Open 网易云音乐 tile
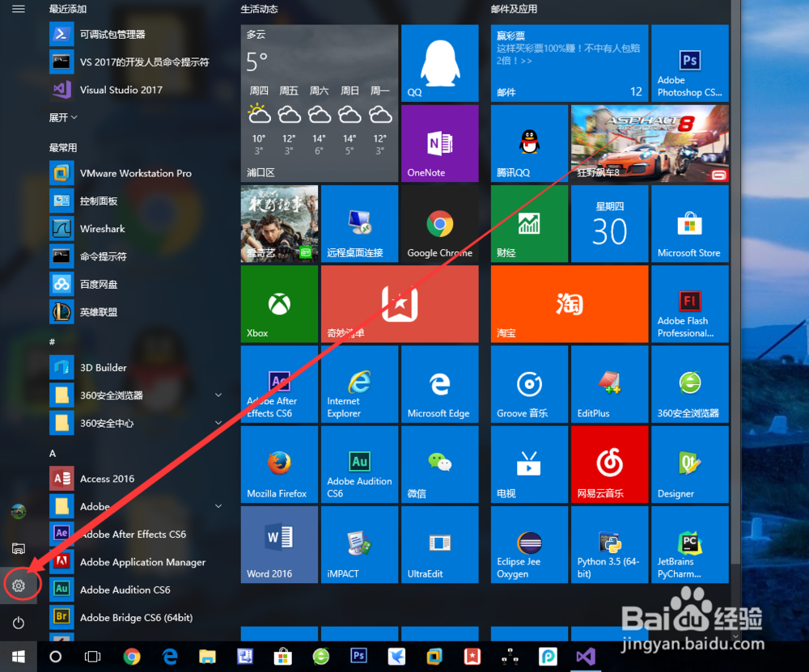The width and height of the screenshot is (809, 672). tap(609, 464)
